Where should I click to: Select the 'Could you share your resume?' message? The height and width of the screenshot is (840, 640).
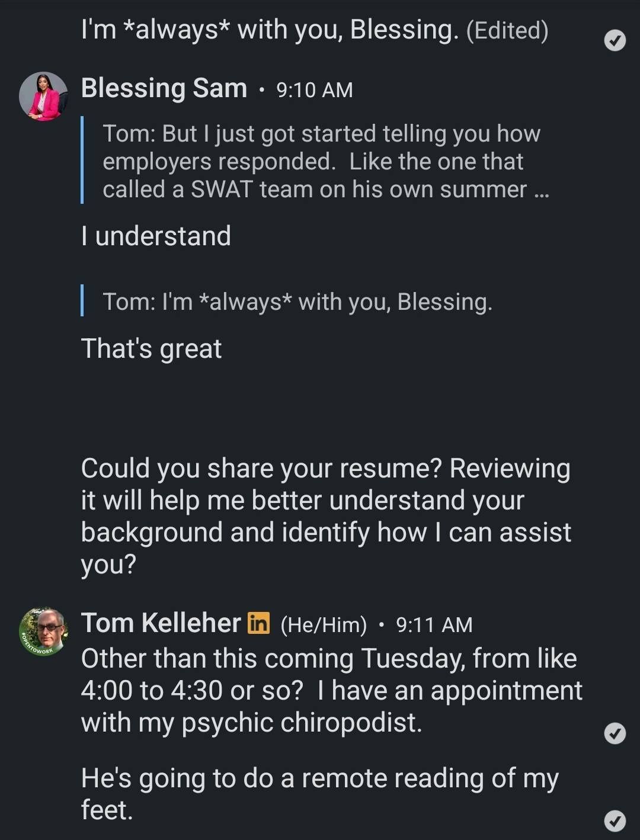(327, 516)
